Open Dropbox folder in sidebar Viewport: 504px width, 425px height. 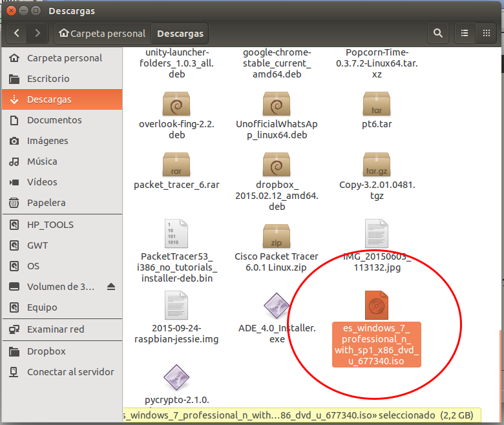62,351
